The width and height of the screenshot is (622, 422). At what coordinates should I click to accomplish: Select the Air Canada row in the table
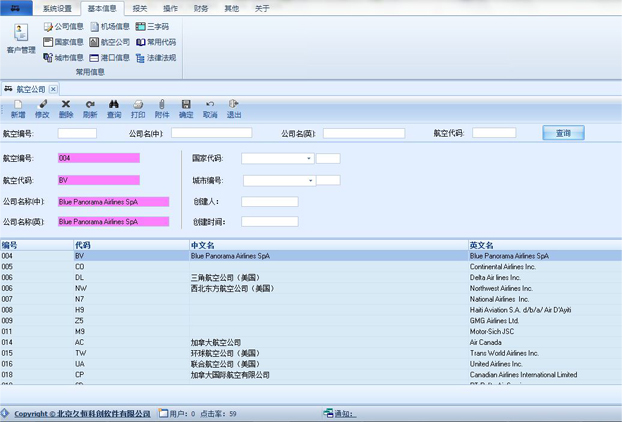(x=300, y=342)
